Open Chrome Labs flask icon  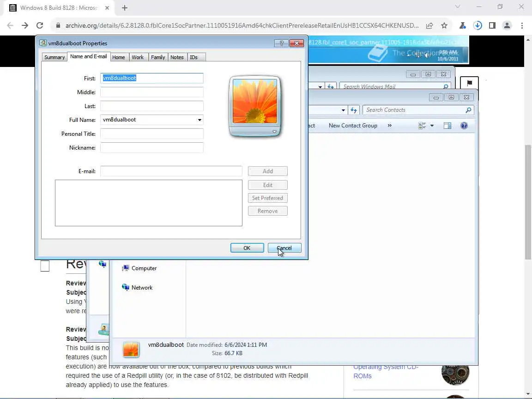click(x=462, y=25)
